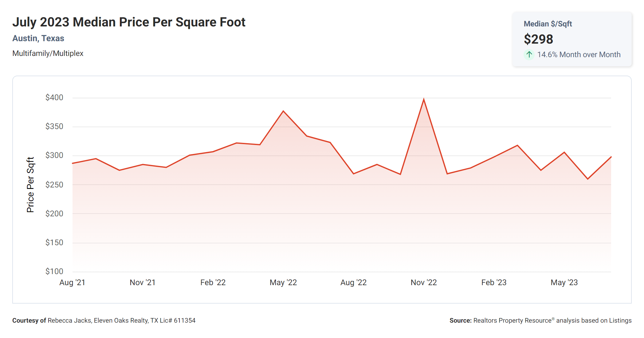Click the chart title July 2023 Median Price
The height and width of the screenshot is (338, 644).
[x=129, y=22]
